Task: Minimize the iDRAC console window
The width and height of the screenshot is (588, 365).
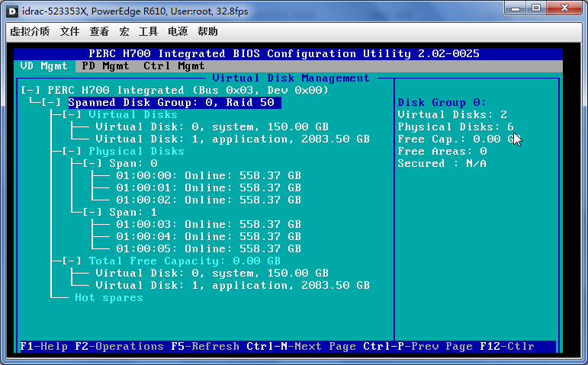Action: click(x=516, y=8)
